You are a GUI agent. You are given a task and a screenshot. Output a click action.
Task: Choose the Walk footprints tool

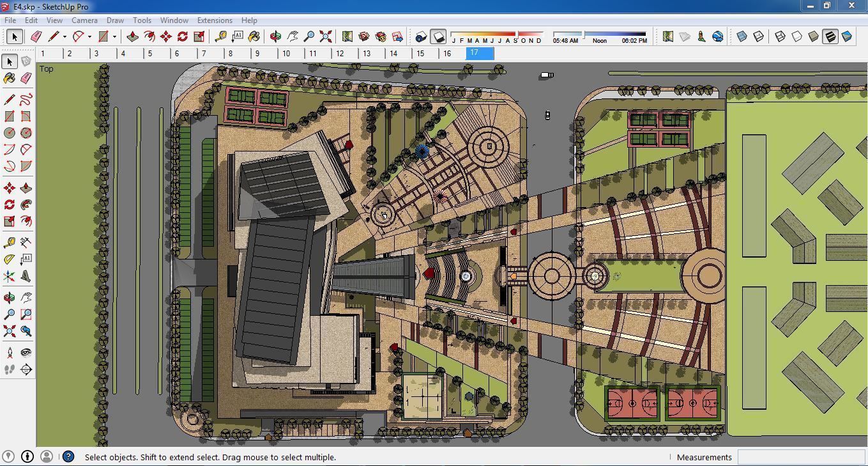click(x=9, y=369)
